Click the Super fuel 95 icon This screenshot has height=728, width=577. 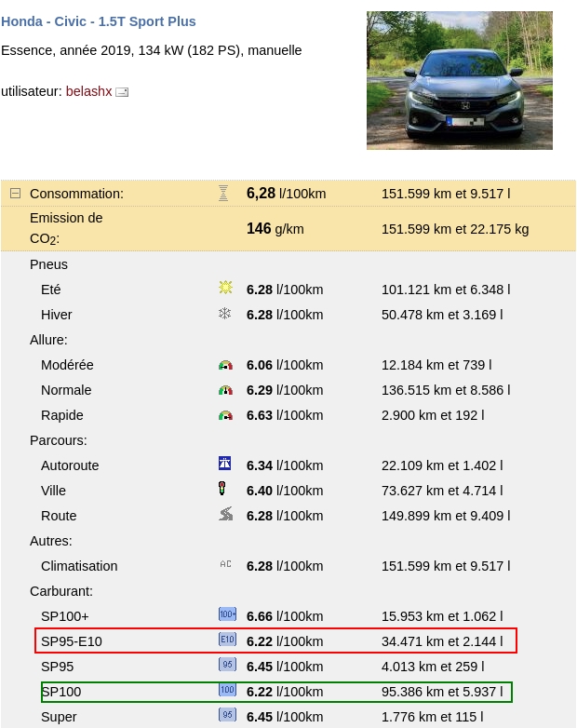[x=227, y=715]
